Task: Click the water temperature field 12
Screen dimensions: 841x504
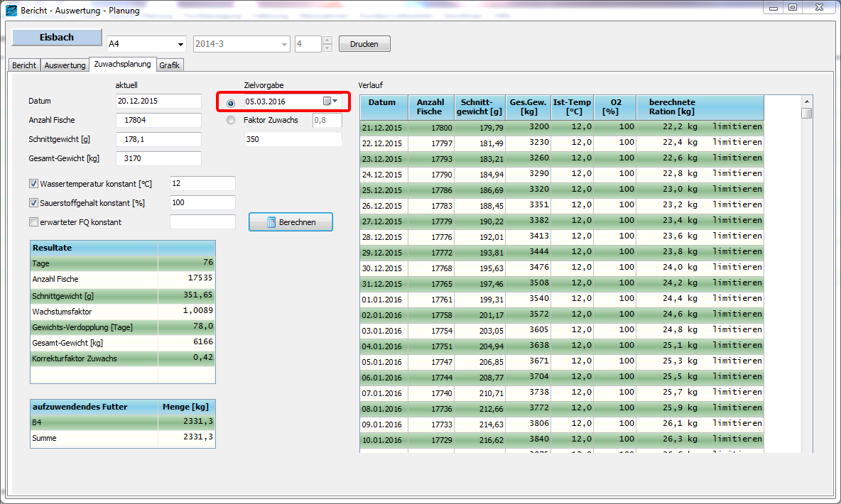Action: tap(202, 183)
